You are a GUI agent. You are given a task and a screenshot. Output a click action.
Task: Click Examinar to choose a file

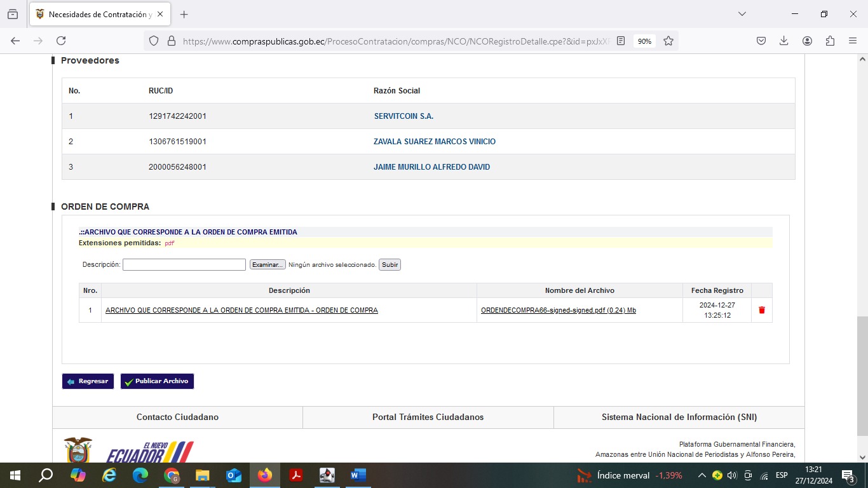pos(267,265)
